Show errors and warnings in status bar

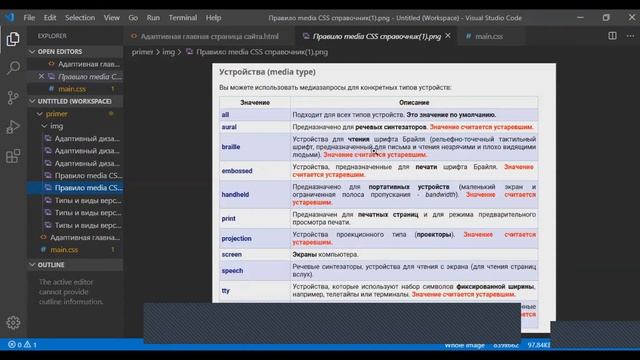(x=23, y=344)
